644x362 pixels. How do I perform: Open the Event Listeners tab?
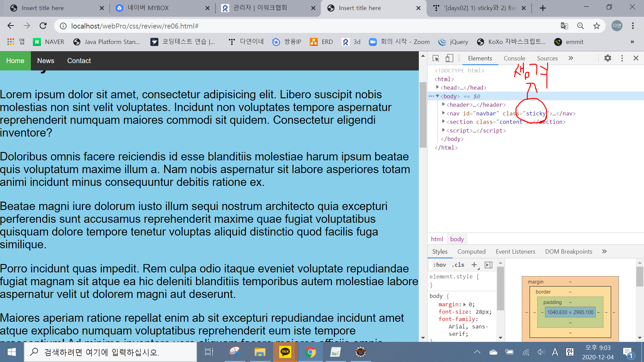click(x=515, y=251)
